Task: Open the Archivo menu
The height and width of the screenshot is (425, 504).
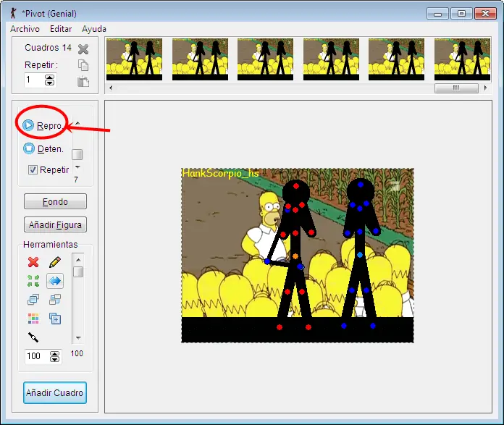Action: point(25,29)
